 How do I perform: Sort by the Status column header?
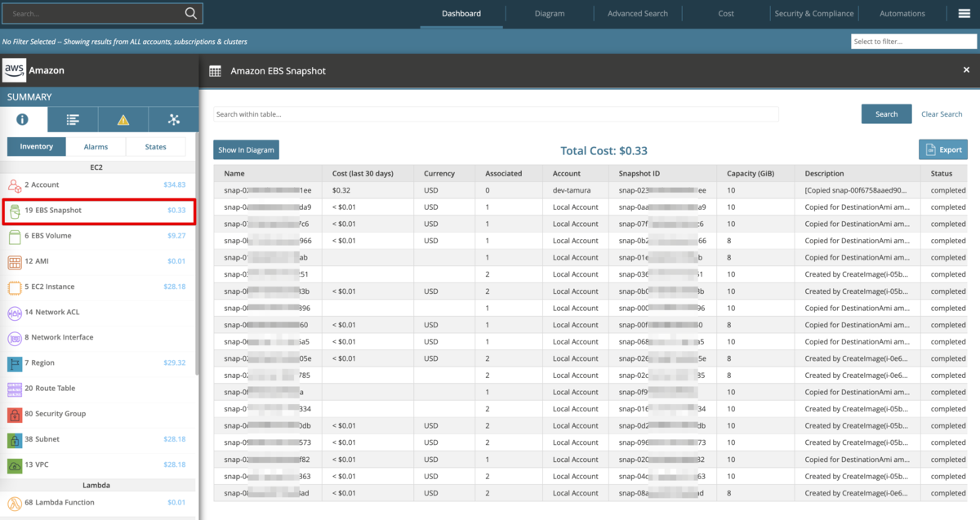[x=944, y=173]
